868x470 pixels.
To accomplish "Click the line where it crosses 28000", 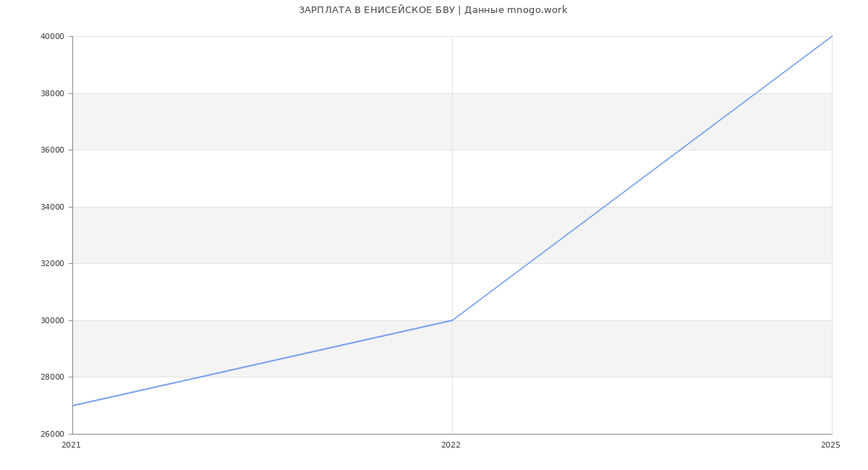I will 200,377.
